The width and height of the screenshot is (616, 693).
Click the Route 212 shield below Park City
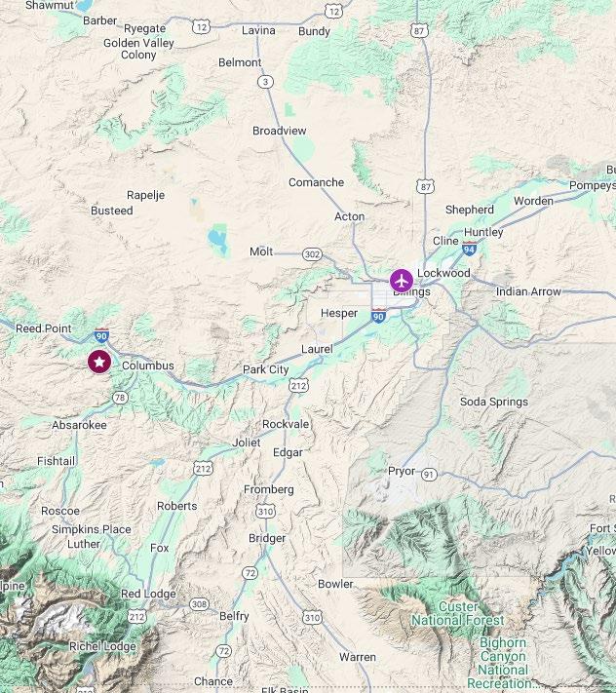(x=298, y=386)
